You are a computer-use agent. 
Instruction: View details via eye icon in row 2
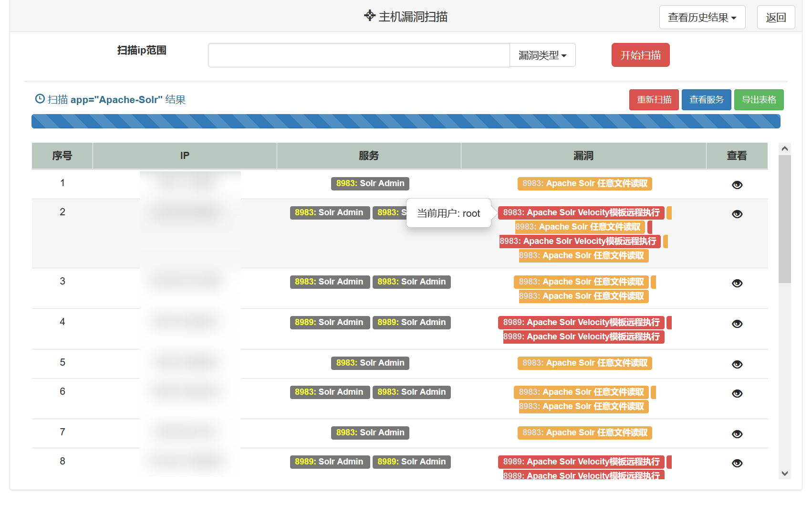tap(737, 214)
